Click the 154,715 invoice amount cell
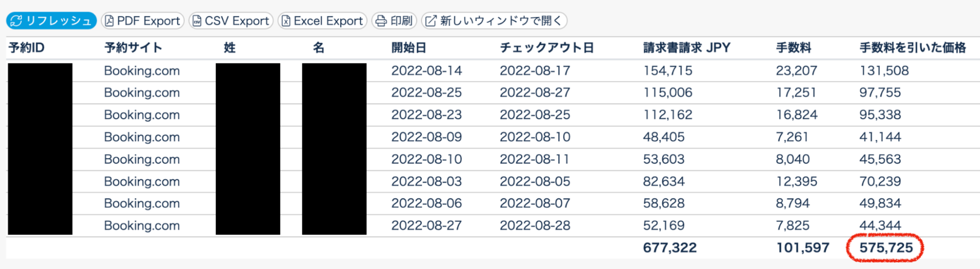This screenshot has height=269, width=980. (668, 71)
